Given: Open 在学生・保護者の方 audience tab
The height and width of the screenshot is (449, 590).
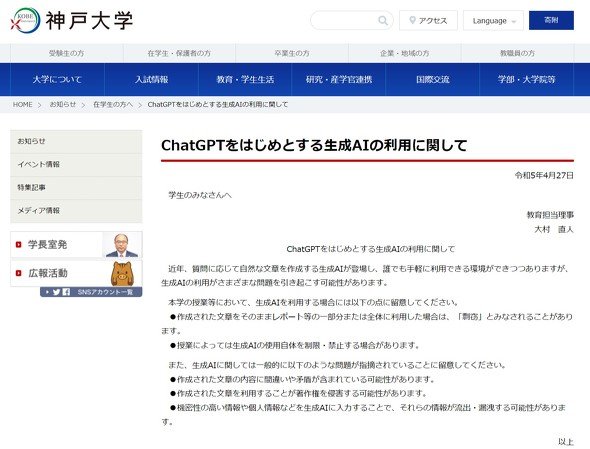Looking at the screenshot, I should click(179, 53).
